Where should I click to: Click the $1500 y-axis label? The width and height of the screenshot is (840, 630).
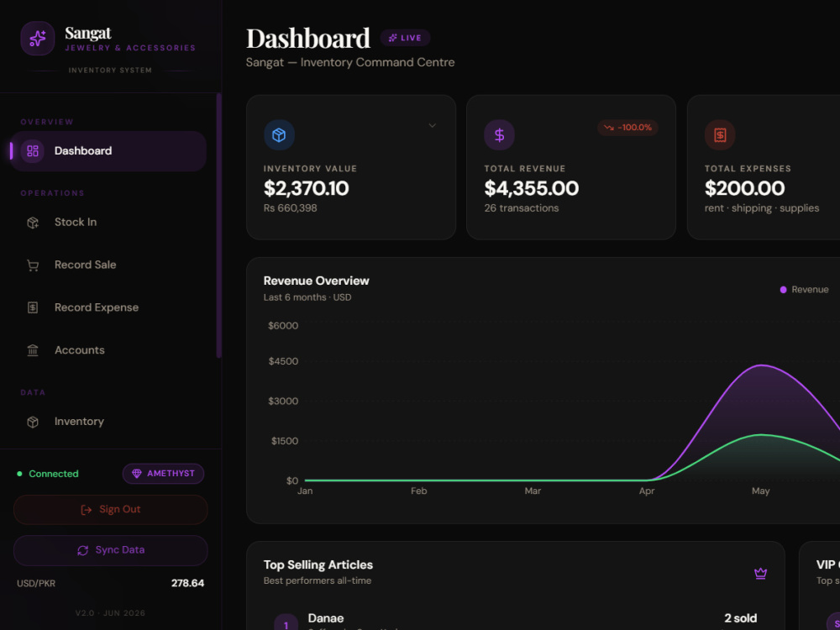coord(285,442)
